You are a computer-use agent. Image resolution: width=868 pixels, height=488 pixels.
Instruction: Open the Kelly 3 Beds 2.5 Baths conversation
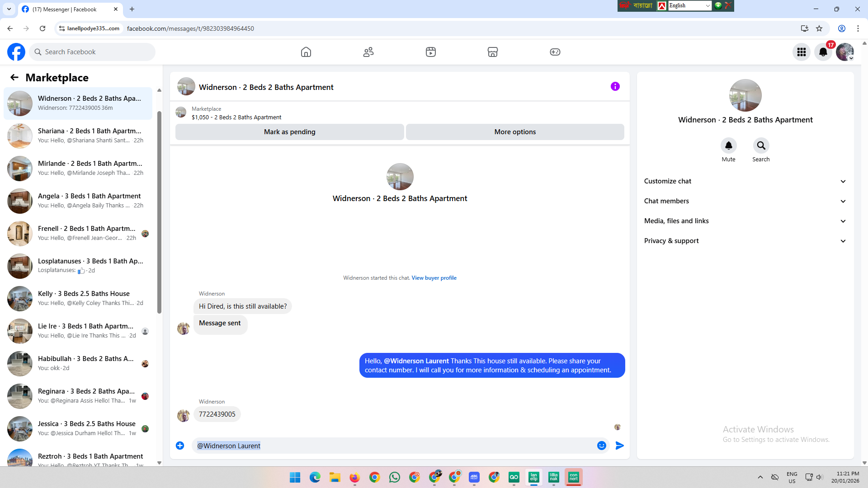click(78, 298)
